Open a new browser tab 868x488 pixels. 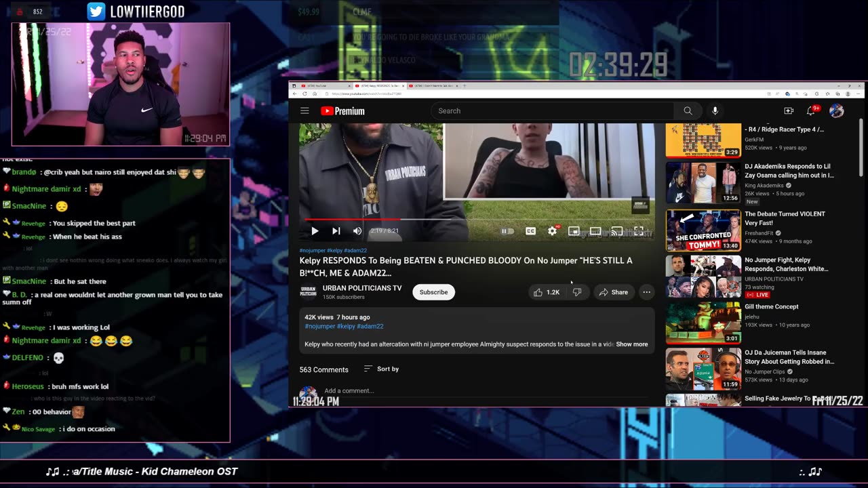465,86
